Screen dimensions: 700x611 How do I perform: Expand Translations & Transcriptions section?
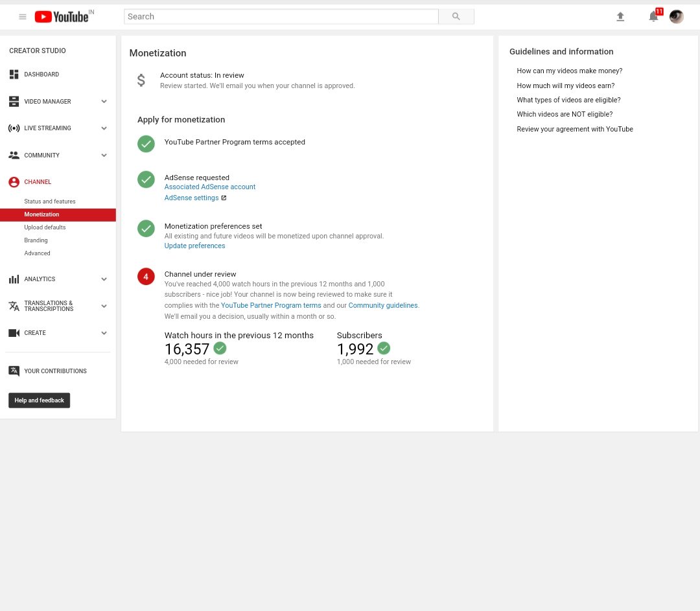pyautogui.click(x=104, y=306)
